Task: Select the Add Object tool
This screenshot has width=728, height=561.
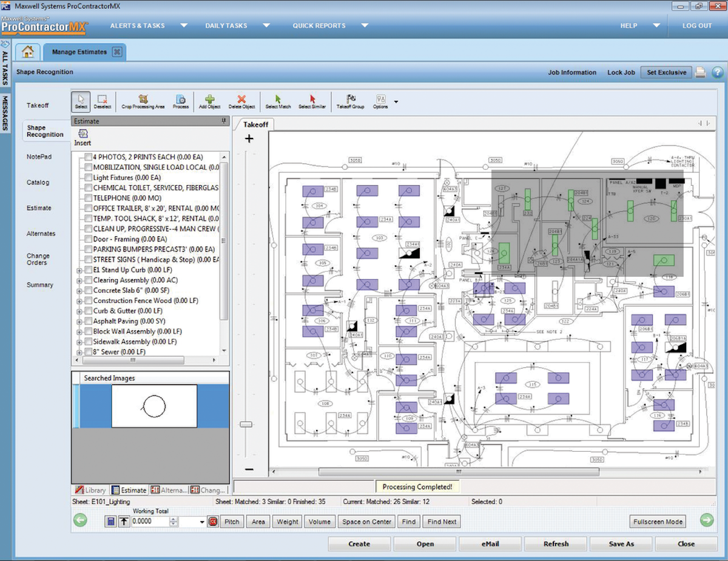Action: point(209,101)
